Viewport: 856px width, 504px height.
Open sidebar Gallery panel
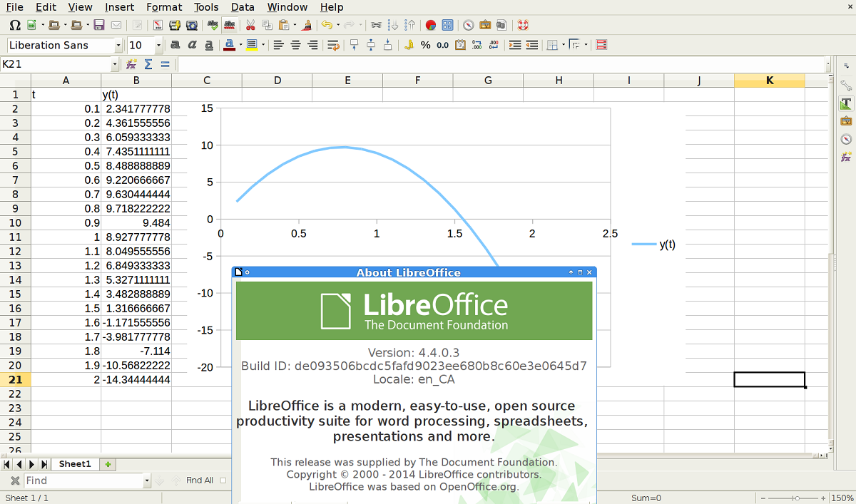[x=846, y=121]
